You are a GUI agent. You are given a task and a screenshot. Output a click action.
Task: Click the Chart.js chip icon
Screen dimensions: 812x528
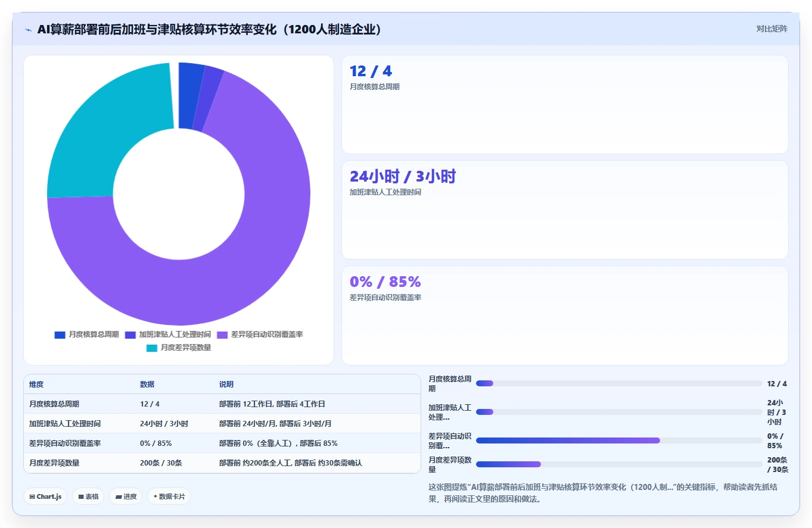32,496
